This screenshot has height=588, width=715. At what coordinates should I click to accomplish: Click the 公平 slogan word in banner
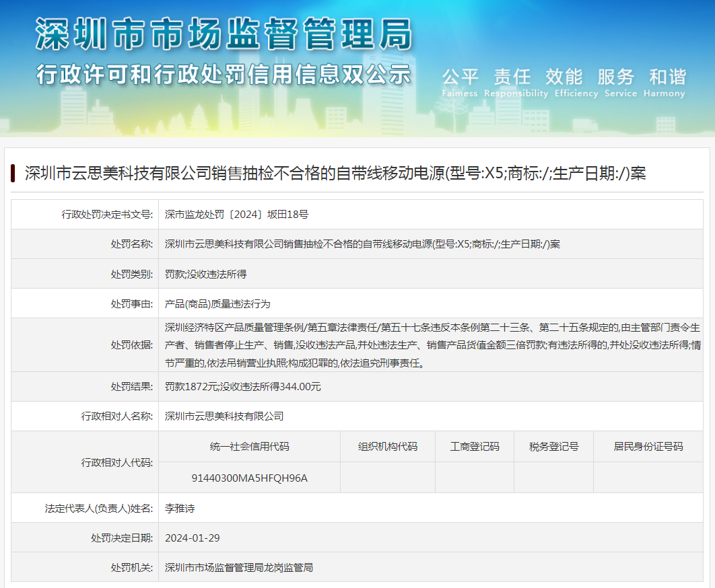(x=460, y=77)
